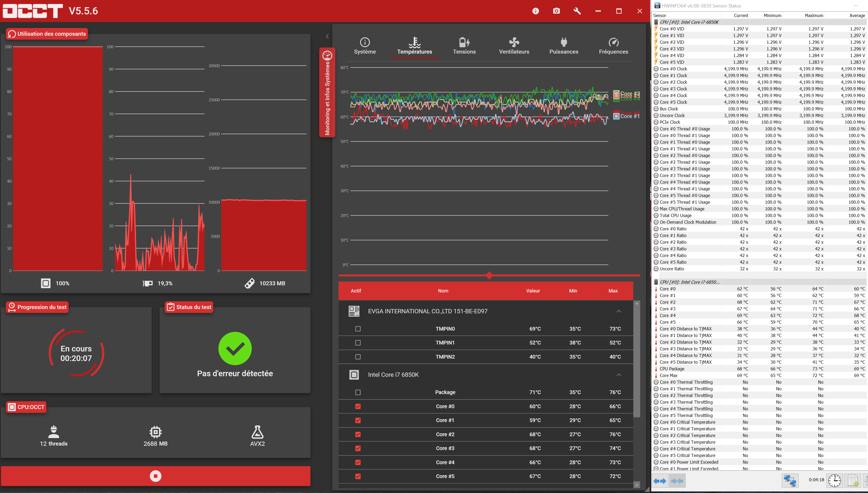Image resolution: width=868 pixels, height=493 pixels.
Task: Enable the TMPIN0 sensor checkbox
Action: pos(358,329)
